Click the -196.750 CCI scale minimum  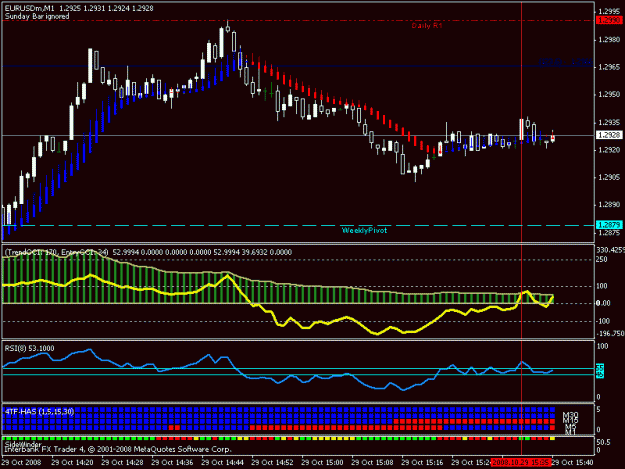click(610, 334)
